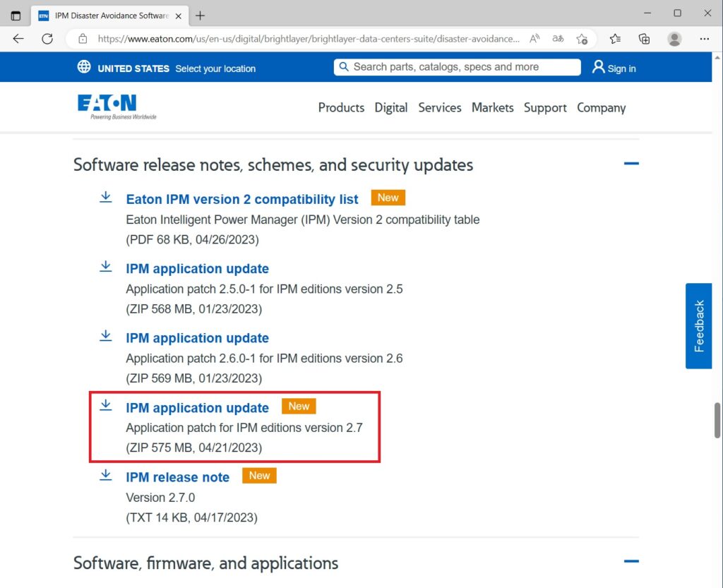
Task: Click the search magnifier in the parts search bar
Action: pyautogui.click(x=344, y=67)
